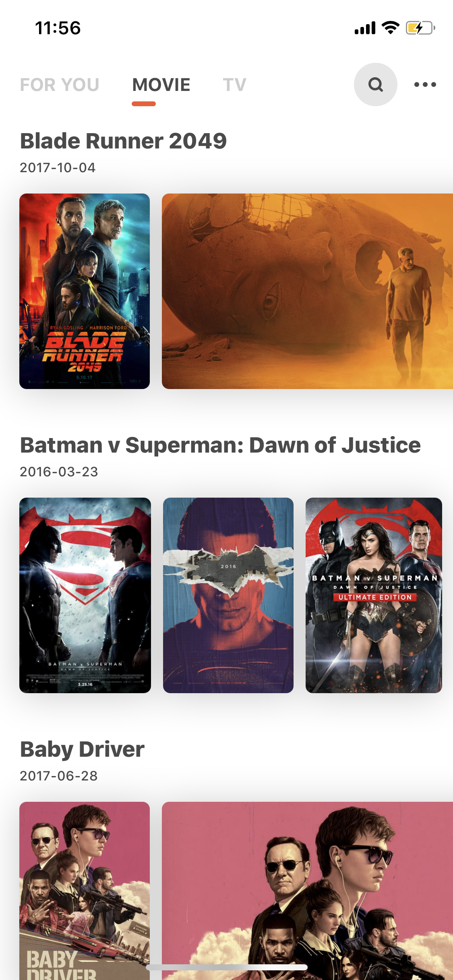
Task: Open the Blade Runner desert backdrop image
Action: (x=307, y=291)
